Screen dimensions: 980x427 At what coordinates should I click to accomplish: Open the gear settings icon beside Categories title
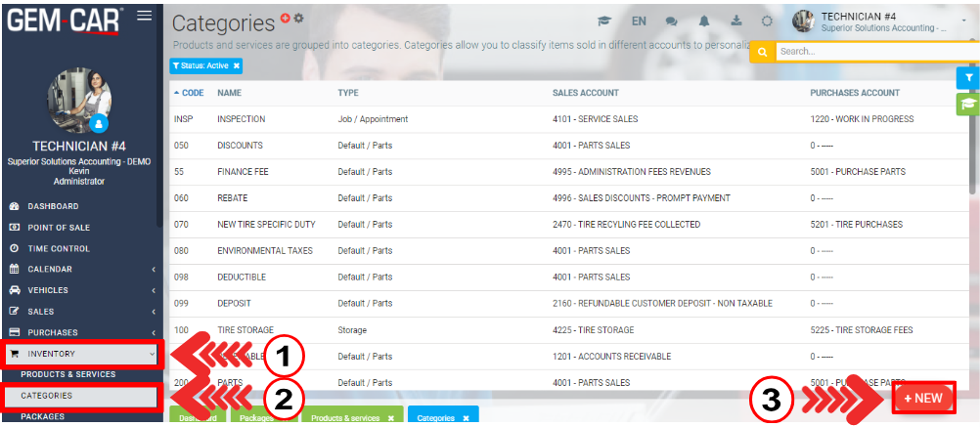299,19
